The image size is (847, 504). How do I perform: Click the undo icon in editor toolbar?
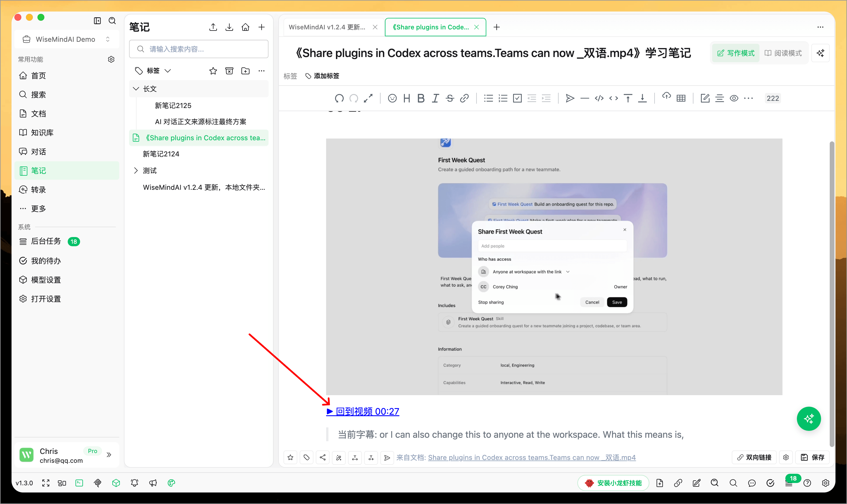tap(339, 98)
